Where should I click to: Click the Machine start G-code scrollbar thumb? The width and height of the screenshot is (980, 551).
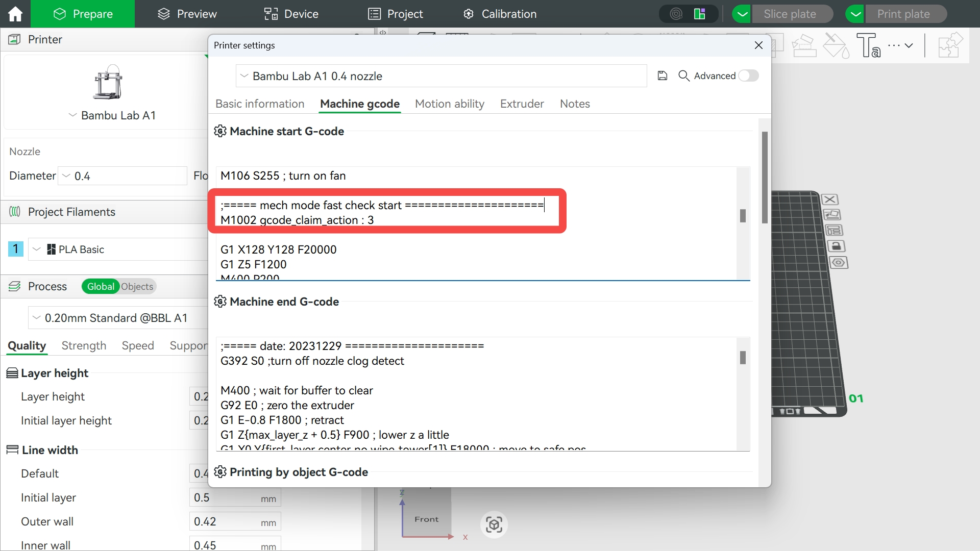pyautogui.click(x=743, y=216)
